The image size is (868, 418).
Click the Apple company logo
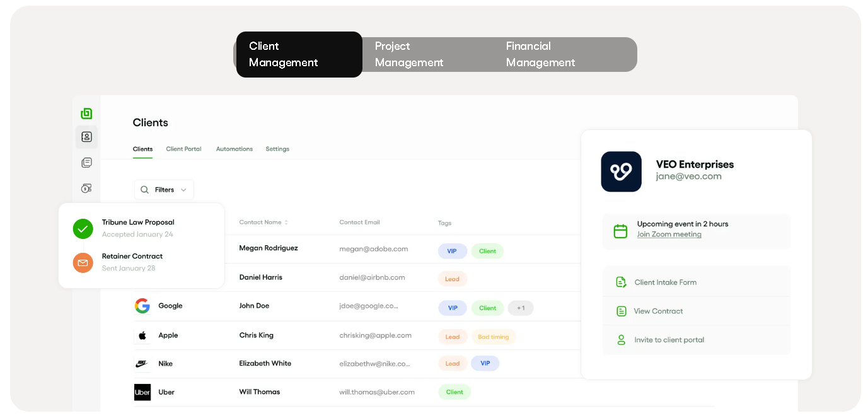142,335
